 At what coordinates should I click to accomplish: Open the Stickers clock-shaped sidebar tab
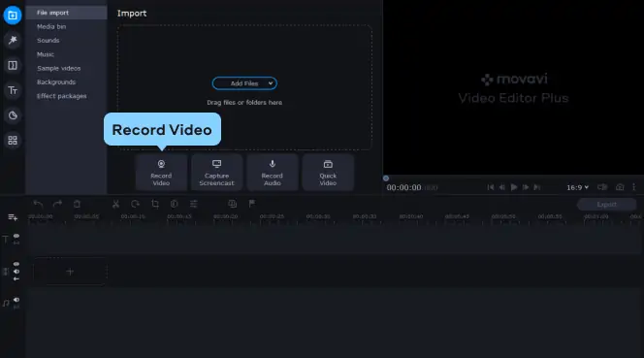pos(13,115)
